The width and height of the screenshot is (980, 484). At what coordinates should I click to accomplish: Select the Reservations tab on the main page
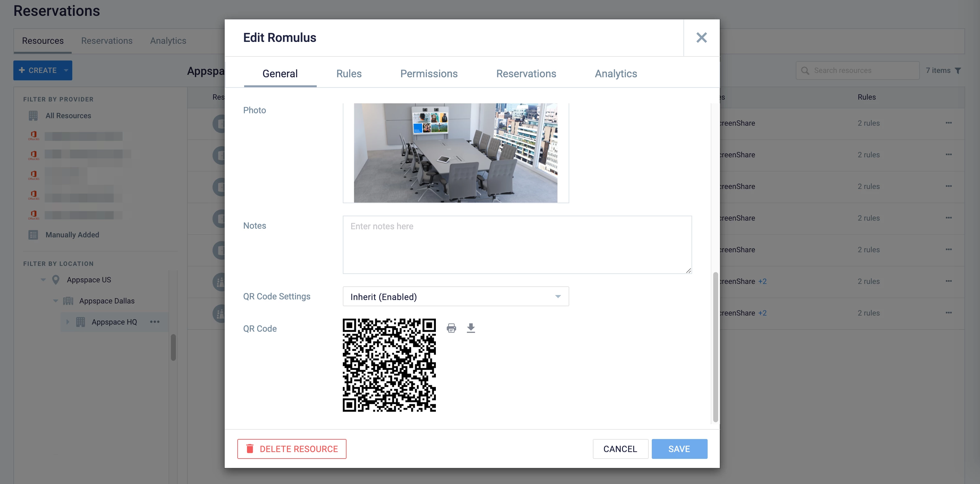coord(107,41)
